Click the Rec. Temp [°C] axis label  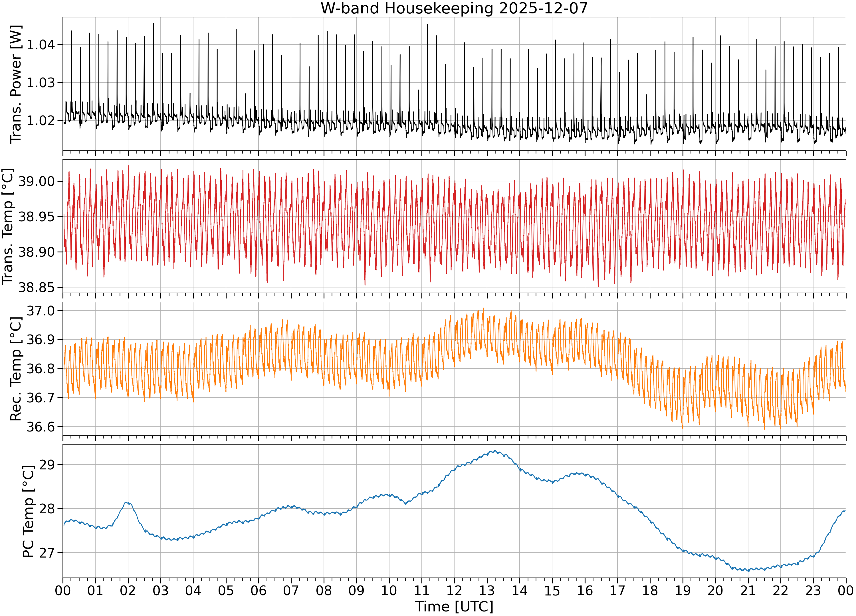pos(16,368)
